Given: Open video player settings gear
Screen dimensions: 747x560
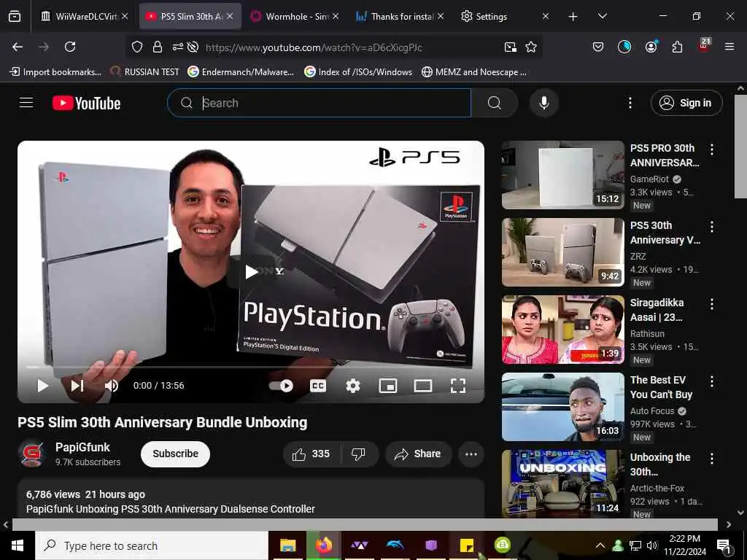Looking at the screenshot, I should pyautogui.click(x=353, y=386).
